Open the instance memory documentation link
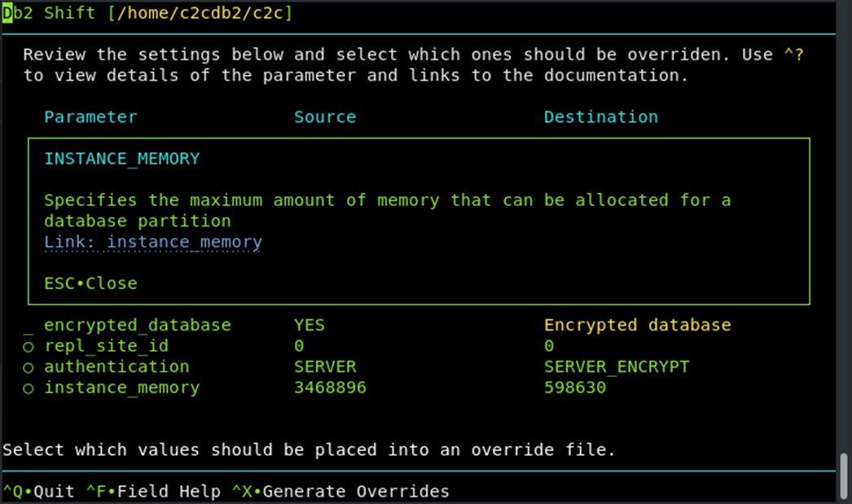Viewport: 852px width, 504px height. (x=152, y=241)
